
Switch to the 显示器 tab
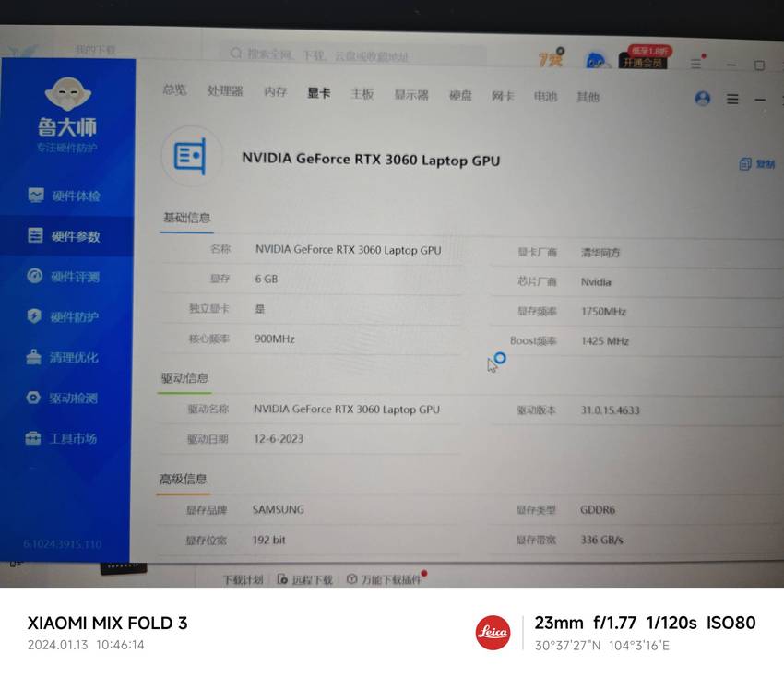coord(411,94)
